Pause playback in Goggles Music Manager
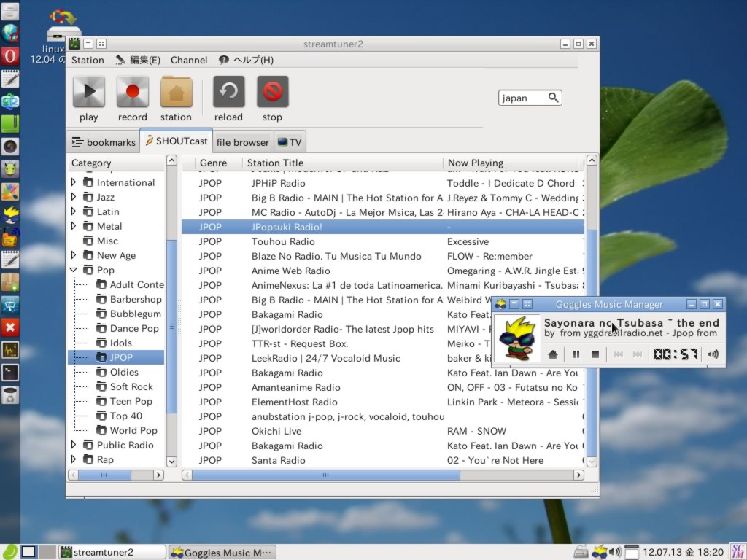The height and width of the screenshot is (560, 747). [x=576, y=354]
